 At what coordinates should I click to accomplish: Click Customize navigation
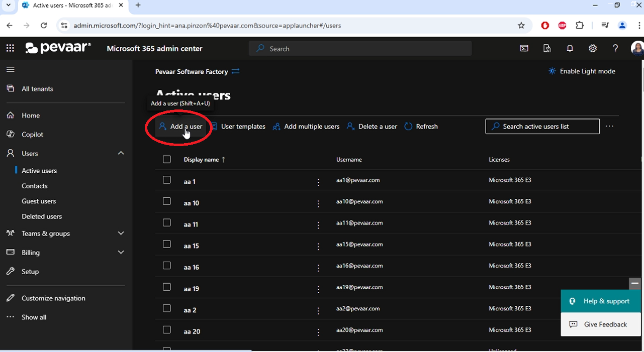point(53,298)
